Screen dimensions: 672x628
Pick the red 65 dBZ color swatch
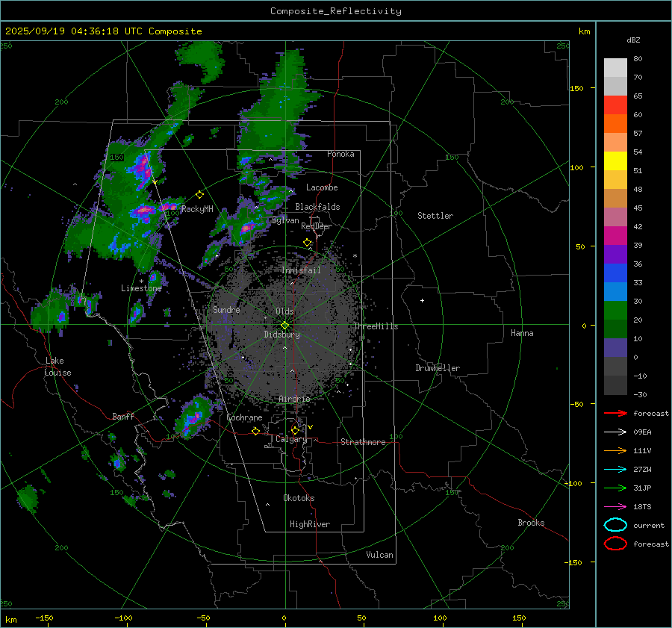[615, 105]
